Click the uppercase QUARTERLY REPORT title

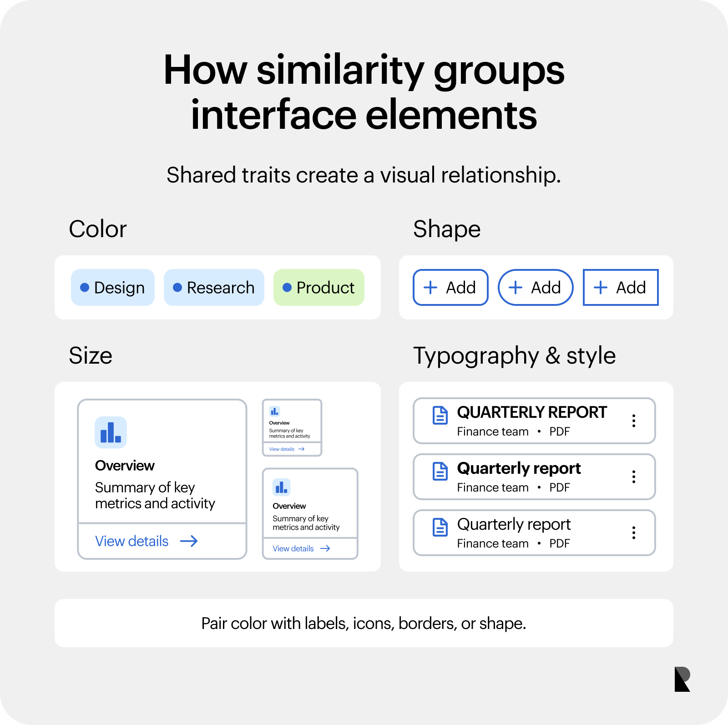pos(532,412)
